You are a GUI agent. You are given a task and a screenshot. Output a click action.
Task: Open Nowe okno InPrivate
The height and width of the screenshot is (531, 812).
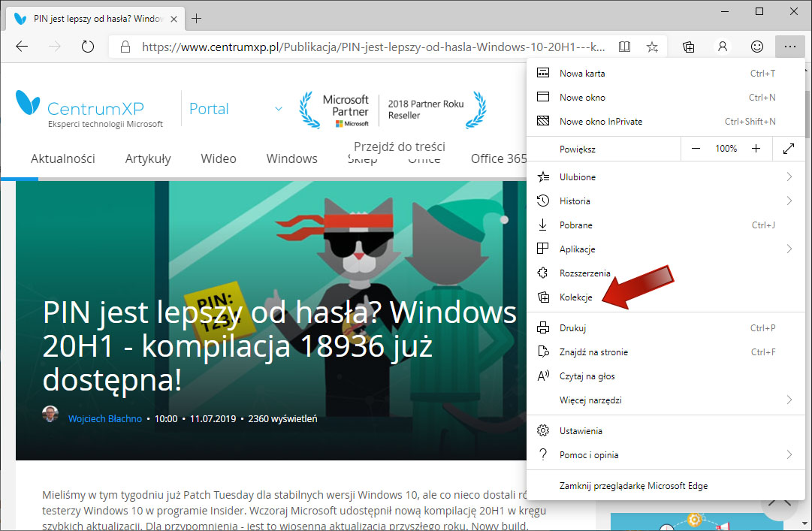click(x=666, y=121)
